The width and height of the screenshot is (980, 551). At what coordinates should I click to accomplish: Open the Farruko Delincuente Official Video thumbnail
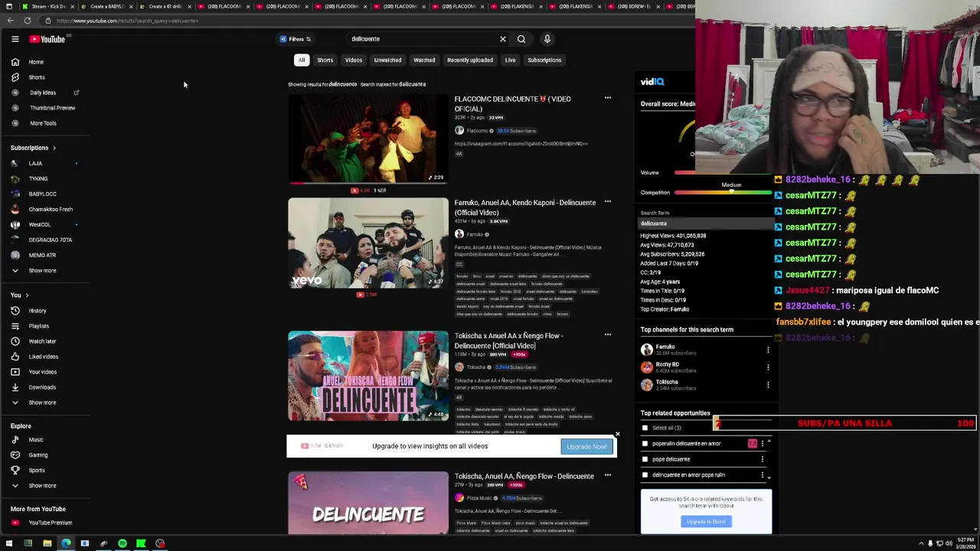pyautogui.click(x=368, y=243)
